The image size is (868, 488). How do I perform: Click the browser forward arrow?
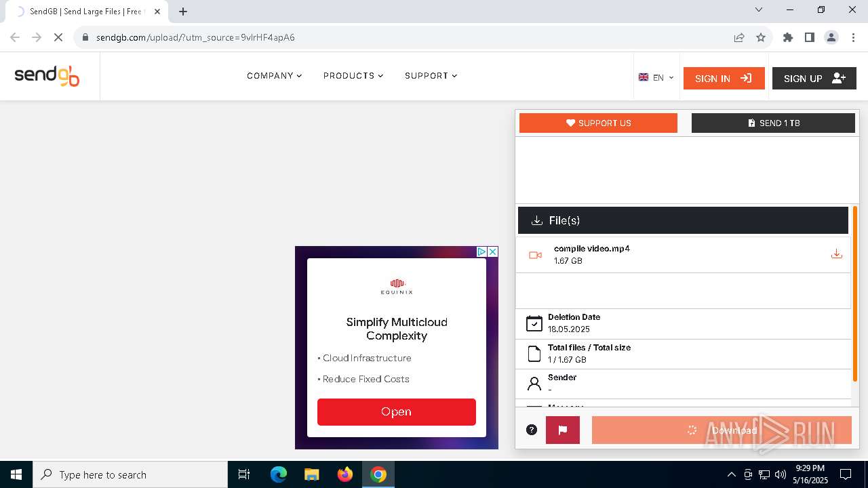pos(37,37)
